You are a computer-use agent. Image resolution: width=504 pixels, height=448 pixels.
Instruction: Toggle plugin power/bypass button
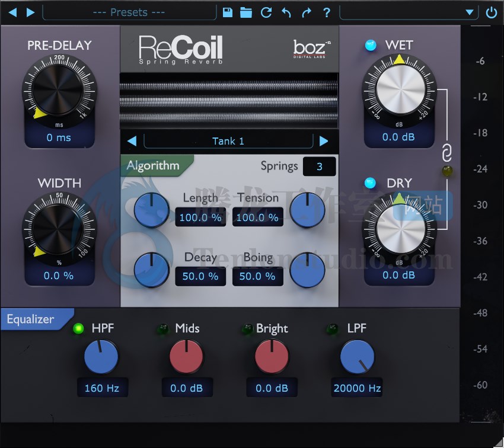492,13
